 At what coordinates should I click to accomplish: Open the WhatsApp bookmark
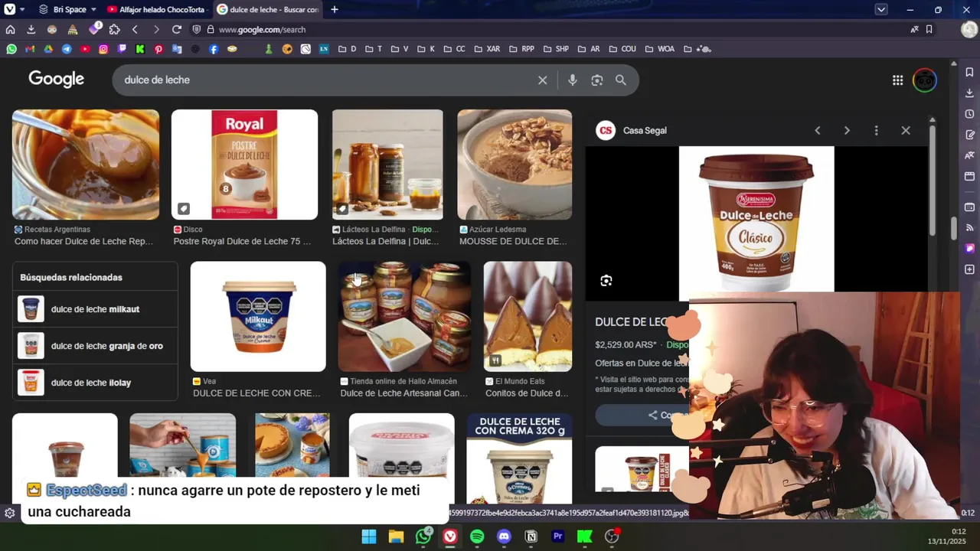coord(11,49)
